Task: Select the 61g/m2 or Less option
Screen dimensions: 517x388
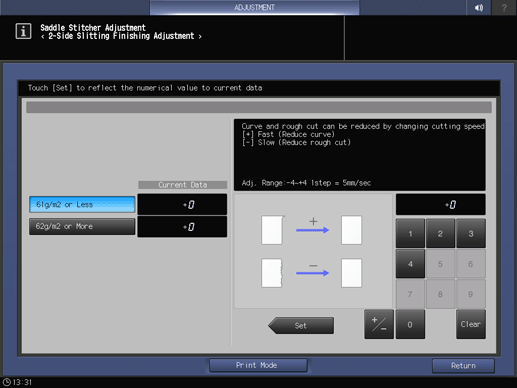Action: [x=82, y=205]
